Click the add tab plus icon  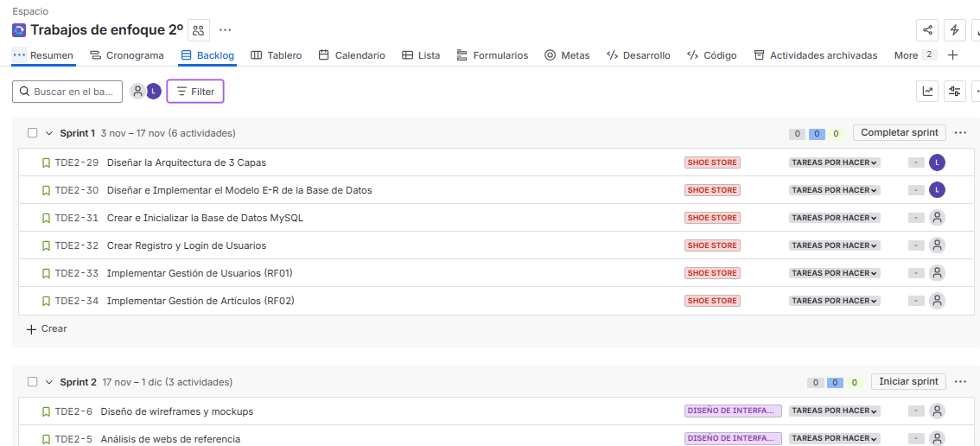click(952, 55)
